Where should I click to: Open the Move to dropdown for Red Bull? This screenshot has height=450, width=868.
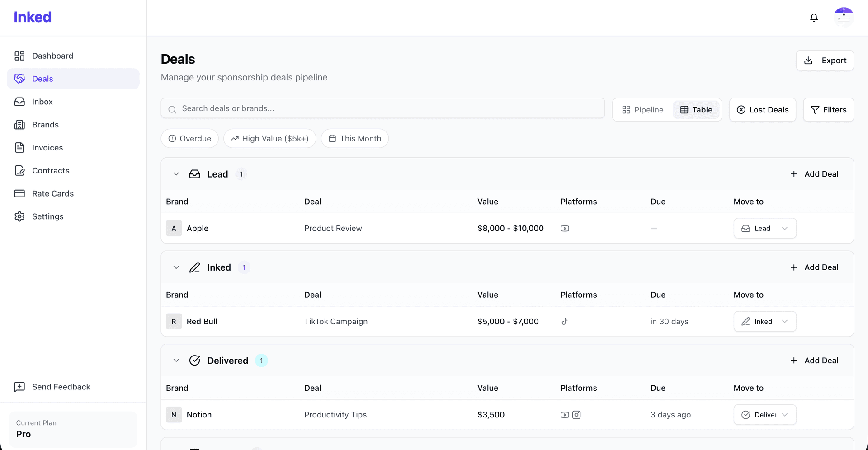[x=764, y=321]
